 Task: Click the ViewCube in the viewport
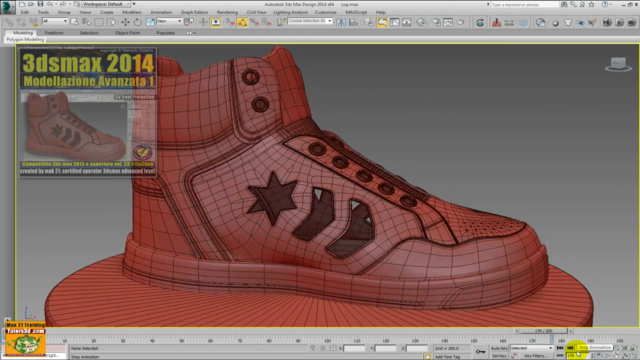(x=618, y=64)
